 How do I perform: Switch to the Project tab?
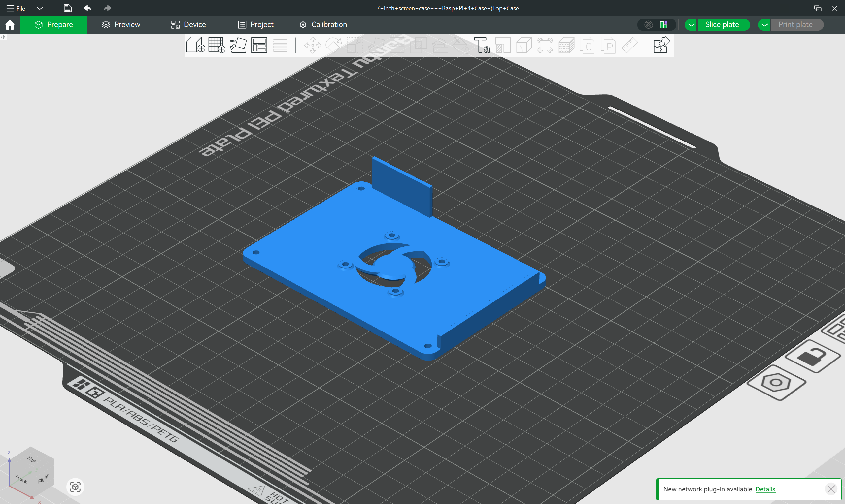255,24
